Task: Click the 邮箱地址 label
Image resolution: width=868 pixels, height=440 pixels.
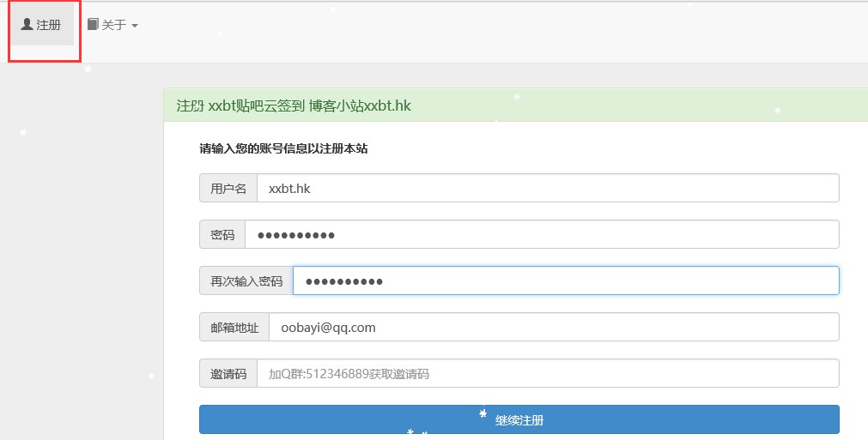Action: point(234,327)
